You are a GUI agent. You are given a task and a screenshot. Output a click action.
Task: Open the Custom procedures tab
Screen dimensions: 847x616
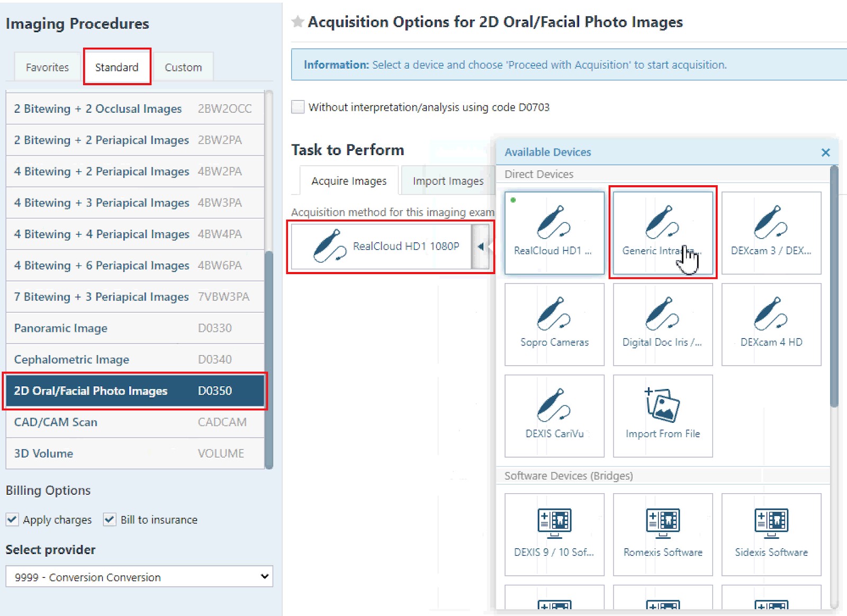(183, 67)
